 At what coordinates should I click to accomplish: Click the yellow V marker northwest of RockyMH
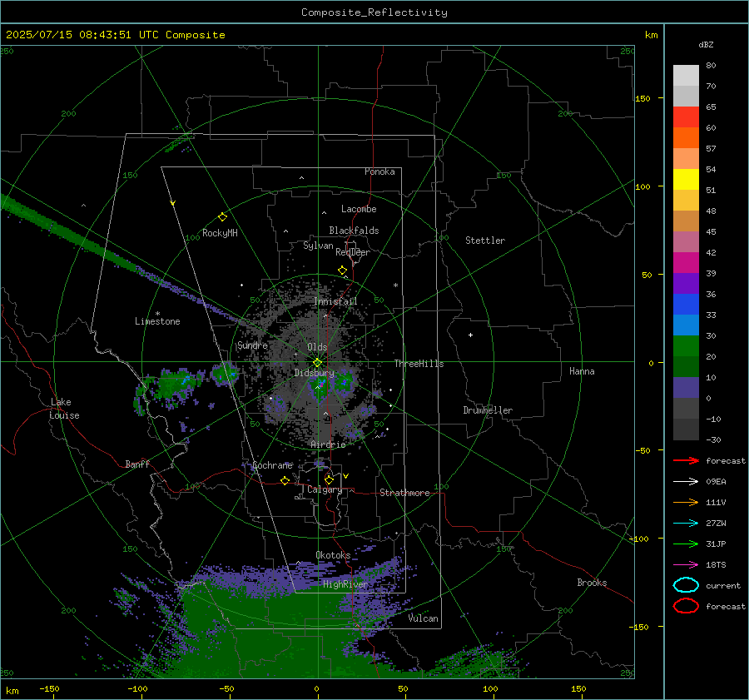(x=173, y=204)
